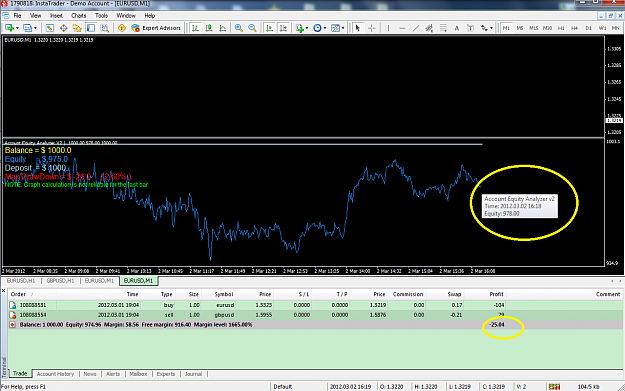Zoom out of the chart

(252, 28)
